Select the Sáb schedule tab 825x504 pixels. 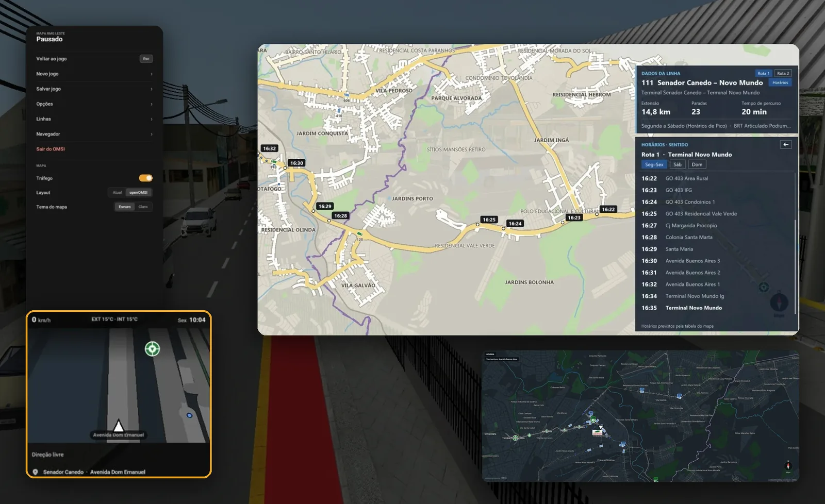678,164
